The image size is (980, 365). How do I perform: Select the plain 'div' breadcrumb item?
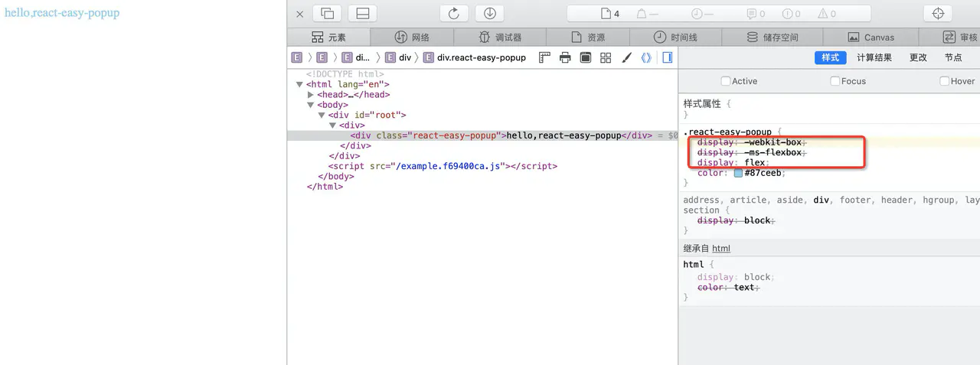point(398,57)
